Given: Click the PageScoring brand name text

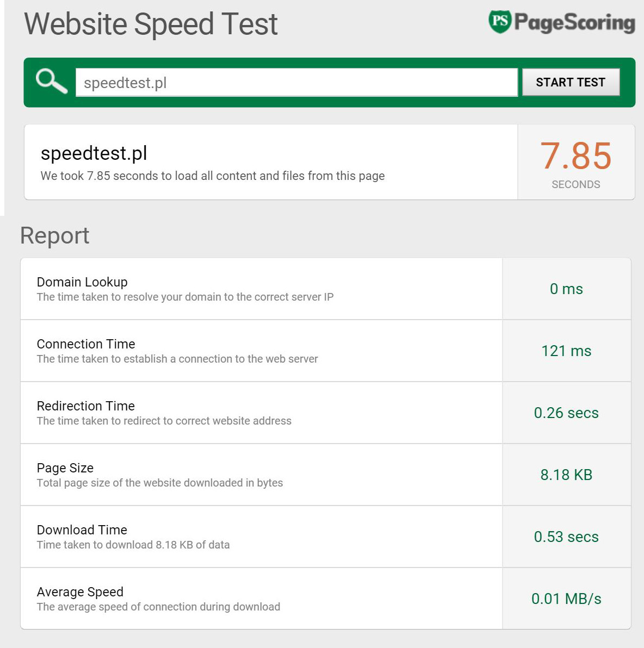Looking at the screenshot, I should pos(574,23).
